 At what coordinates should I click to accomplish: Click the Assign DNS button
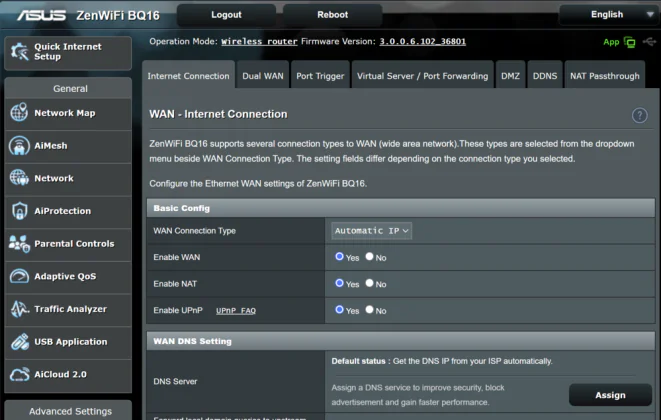pos(610,395)
